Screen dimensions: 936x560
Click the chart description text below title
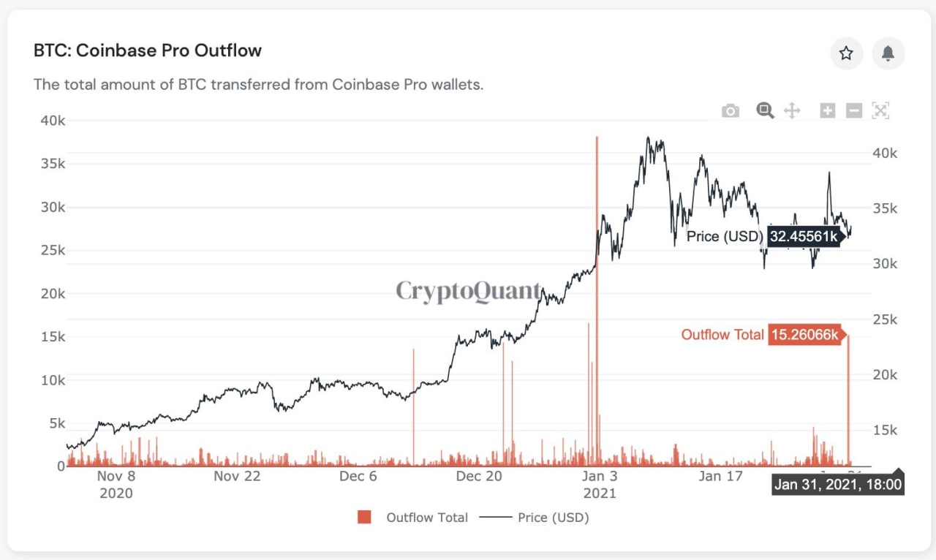click(259, 84)
